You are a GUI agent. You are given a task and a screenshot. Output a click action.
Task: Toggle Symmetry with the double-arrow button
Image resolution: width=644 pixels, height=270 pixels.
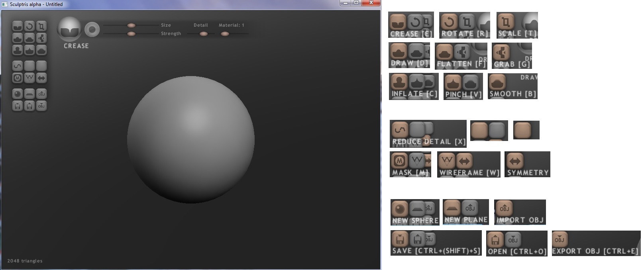(x=41, y=78)
